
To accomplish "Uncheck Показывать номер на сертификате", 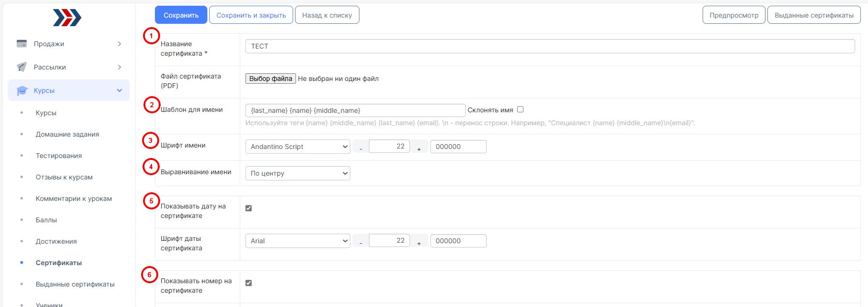I will (248, 283).
